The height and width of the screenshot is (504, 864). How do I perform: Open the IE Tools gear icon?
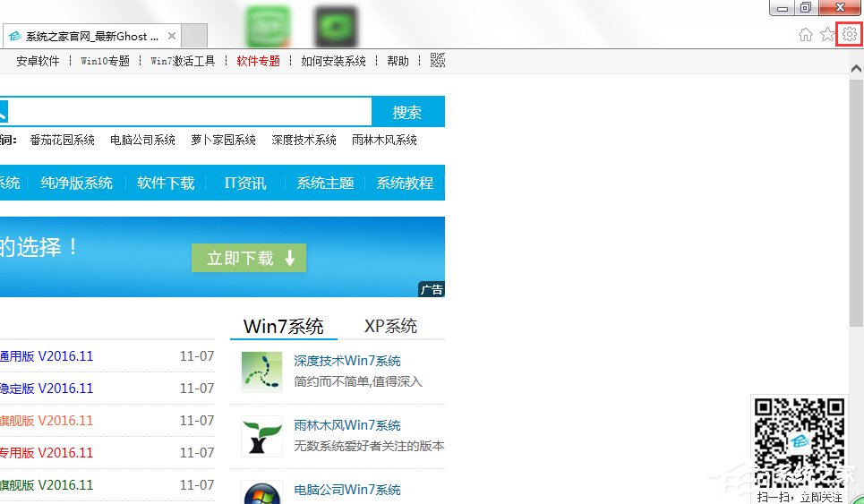point(850,34)
